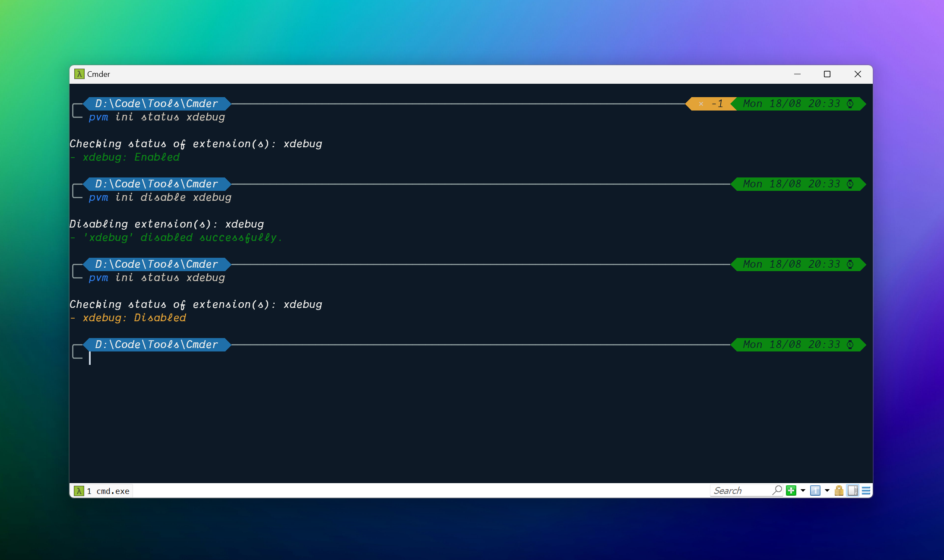Maximize the Cmder window

827,74
